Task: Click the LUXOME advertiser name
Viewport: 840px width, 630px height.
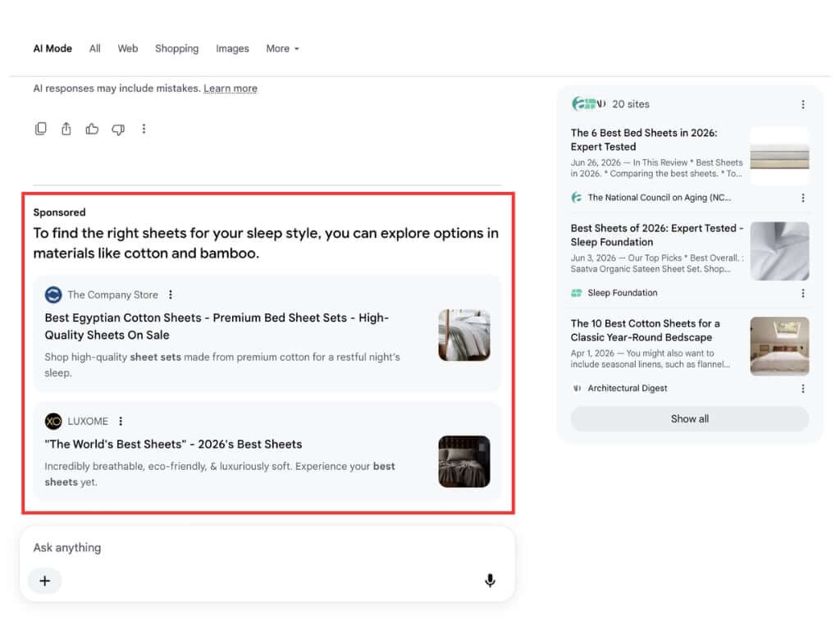Action: tap(88, 421)
